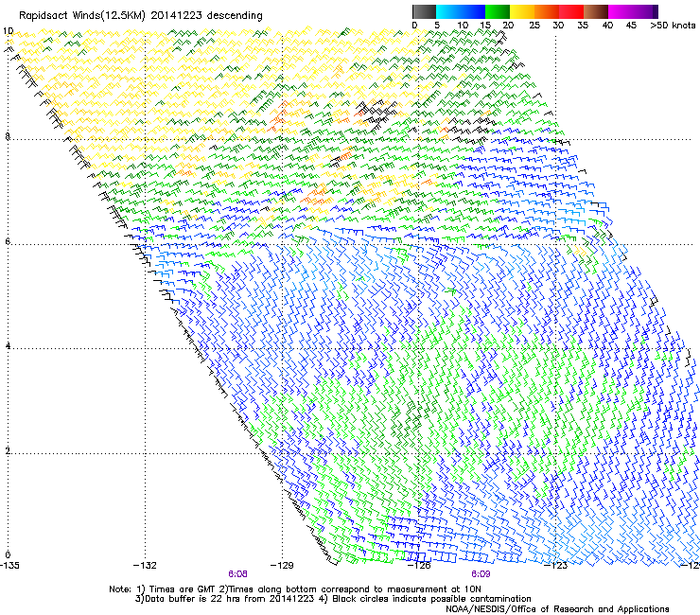Select the yellow 20-25 knots legend swatch
This screenshot has height=615, width=700.
pyautogui.click(x=522, y=11)
